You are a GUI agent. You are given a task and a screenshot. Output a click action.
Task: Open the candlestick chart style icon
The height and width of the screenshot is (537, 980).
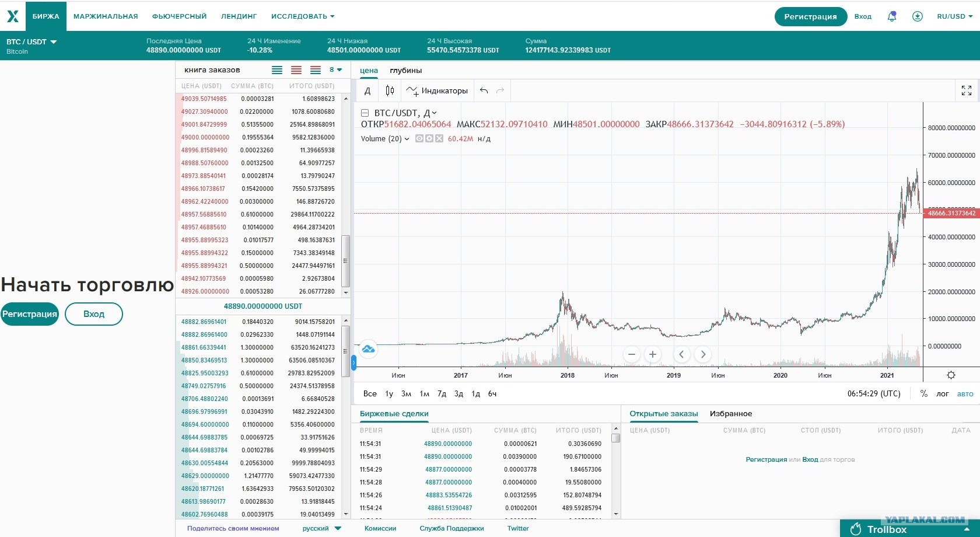point(390,90)
